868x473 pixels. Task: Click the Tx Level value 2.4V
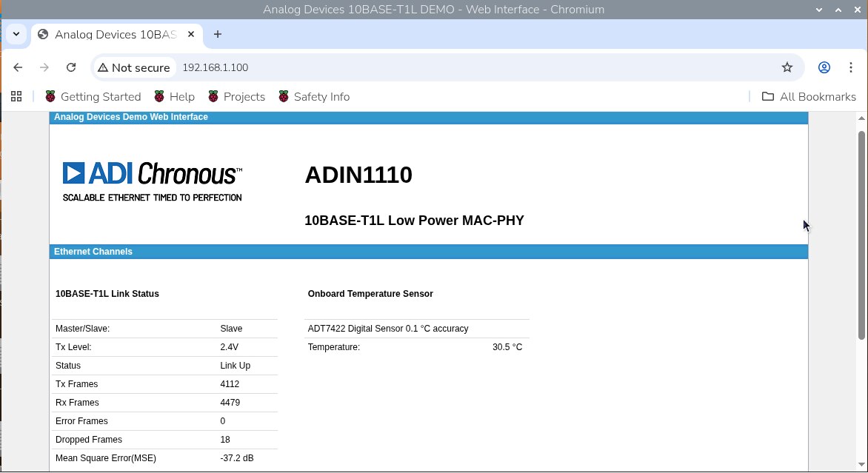229,347
